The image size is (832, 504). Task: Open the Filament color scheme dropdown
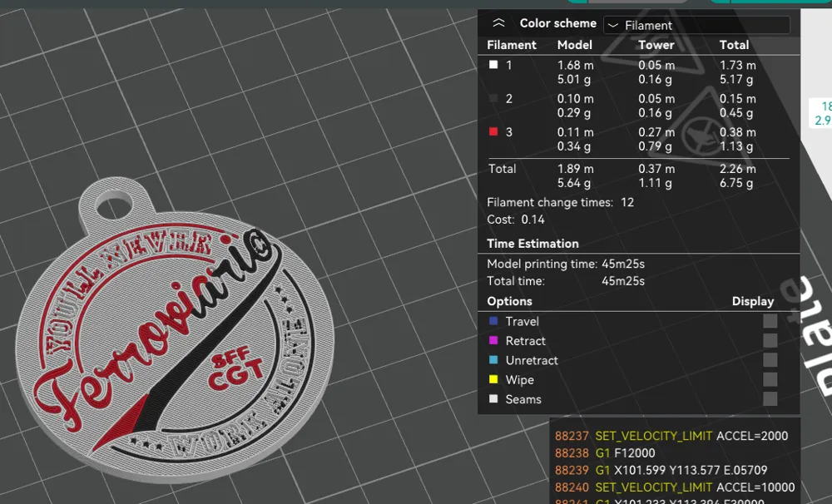[696, 25]
